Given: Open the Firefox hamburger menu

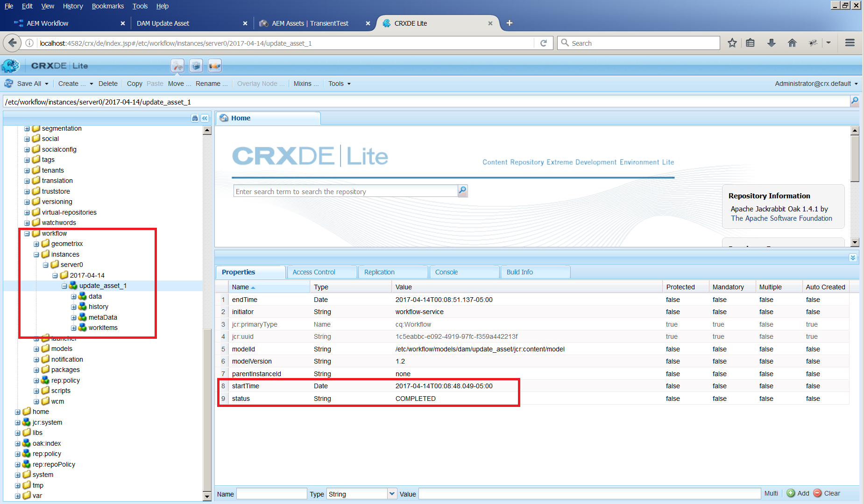Looking at the screenshot, I should (850, 43).
